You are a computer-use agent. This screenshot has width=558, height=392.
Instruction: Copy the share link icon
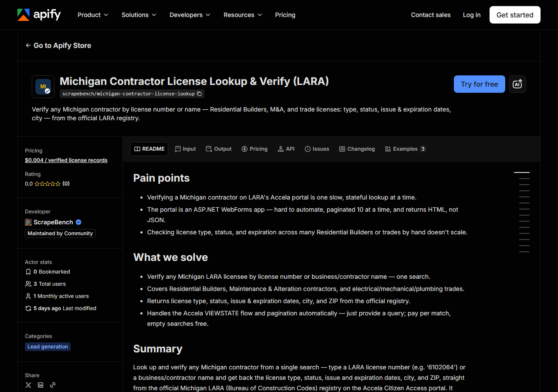53,385
